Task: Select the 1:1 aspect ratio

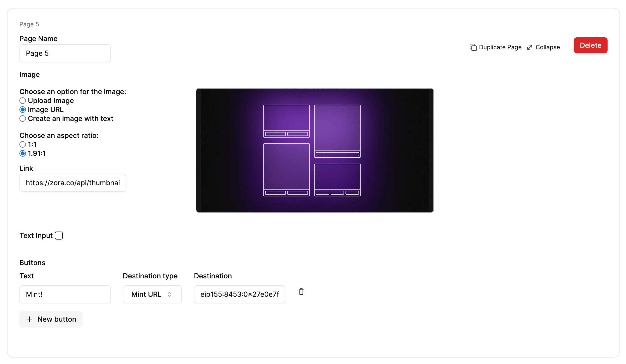Action: (x=23, y=144)
